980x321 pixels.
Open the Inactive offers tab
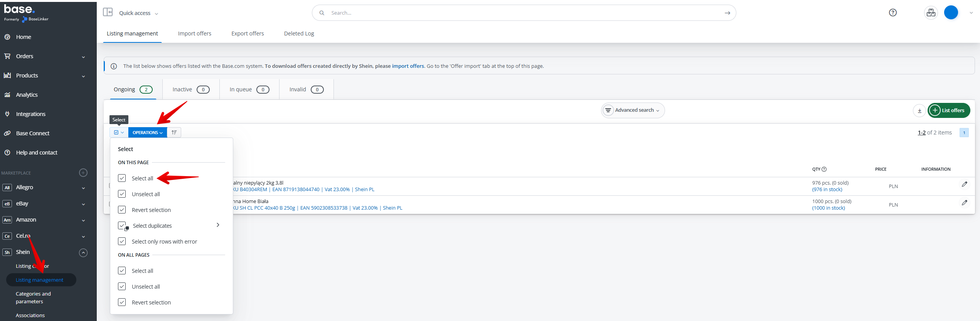pos(190,89)
